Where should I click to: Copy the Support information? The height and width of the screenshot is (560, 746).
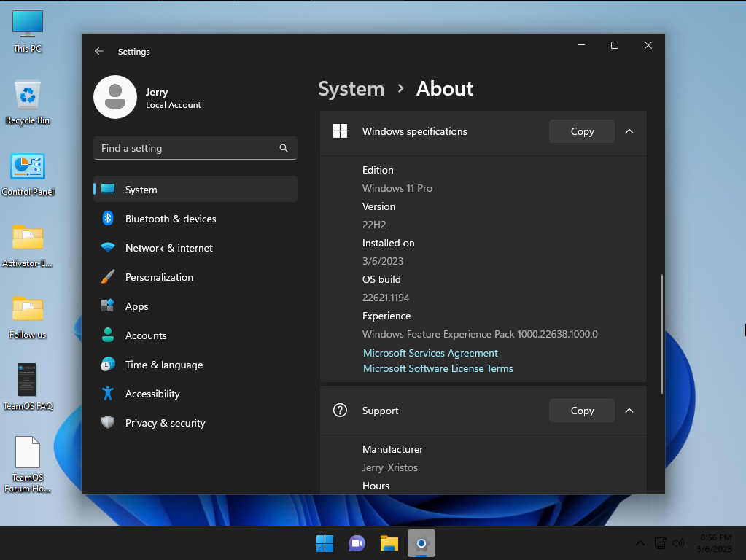point(582,411)
